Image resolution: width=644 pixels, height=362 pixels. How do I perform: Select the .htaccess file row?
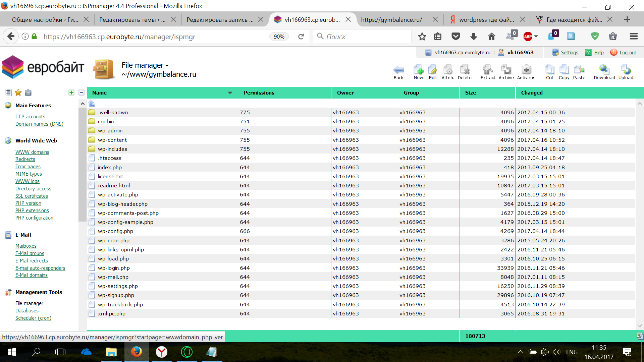point(361,158)
